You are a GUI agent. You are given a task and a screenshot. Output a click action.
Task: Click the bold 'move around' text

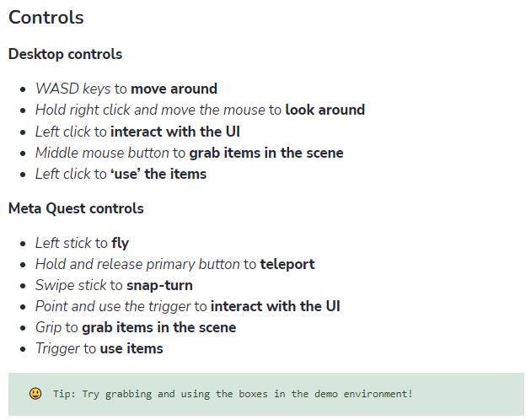(x=174, y=89)
